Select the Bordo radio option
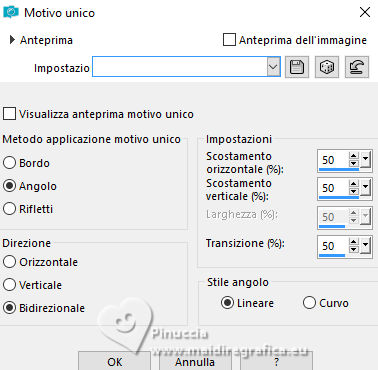Viewport: 378px width, 370px height. point(9,163)
